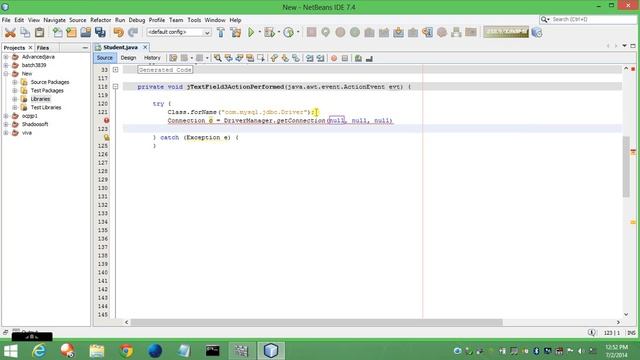Click the Build Project hammer icon
This screenshot has width=640, height=360.
pyautogui.click(x=221, y=32)
